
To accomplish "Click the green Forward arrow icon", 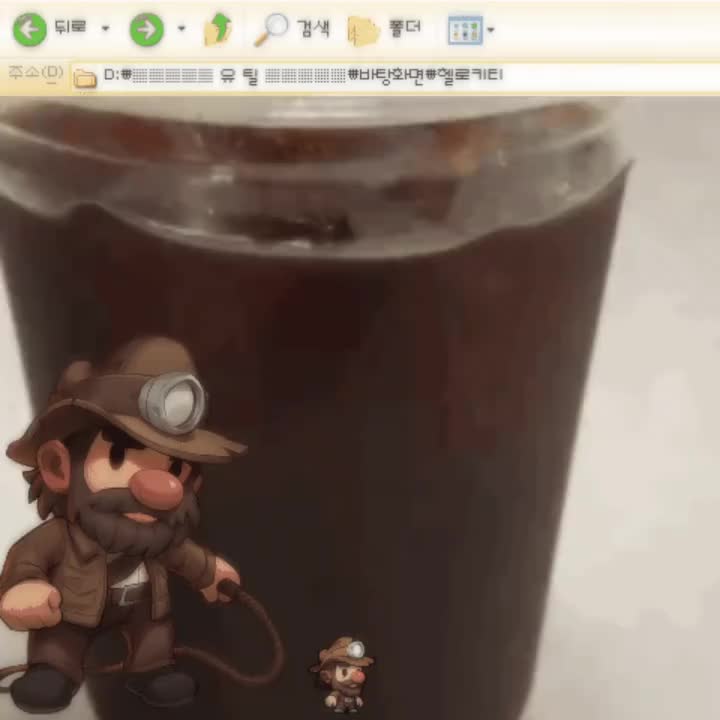I will point(146,29).
